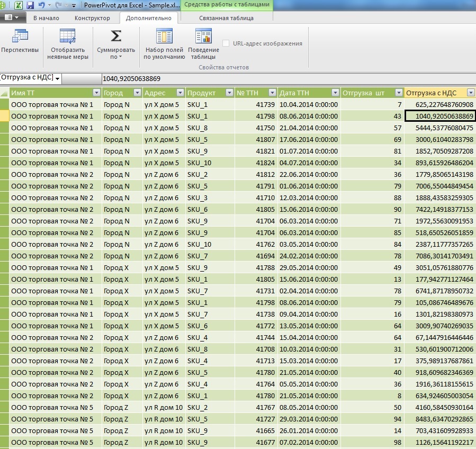Click date 05.05.2014 0:00:00
This screenshot has width=476, height=449.
click(309, 384)
